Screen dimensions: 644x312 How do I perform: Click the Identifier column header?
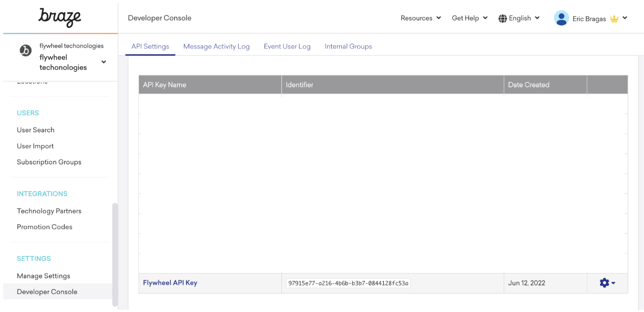coord(393,85)
